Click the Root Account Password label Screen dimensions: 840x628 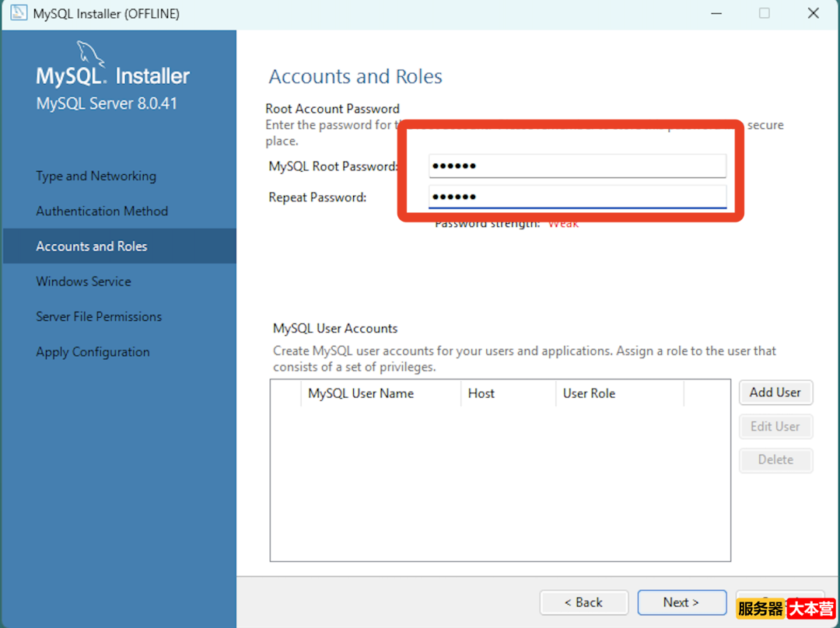333,109
